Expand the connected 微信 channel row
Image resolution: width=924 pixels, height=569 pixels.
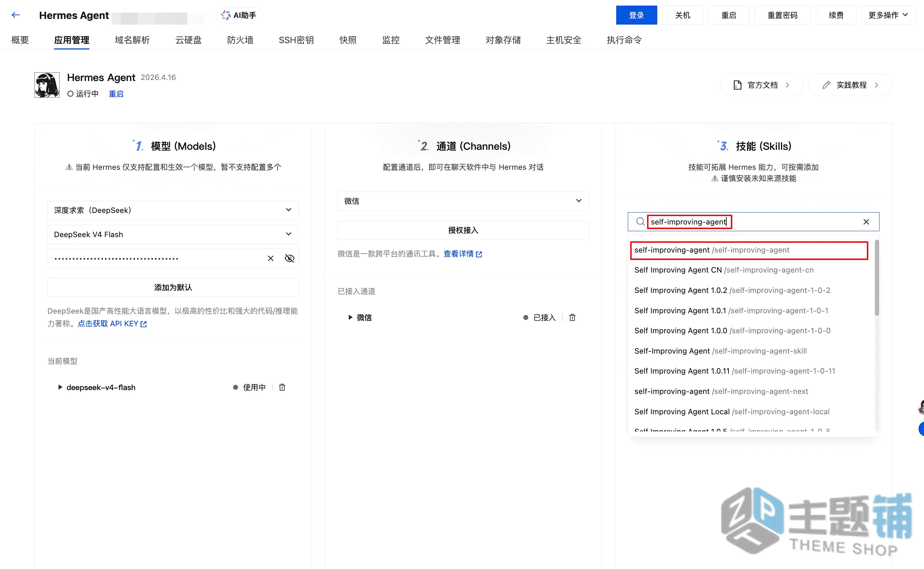pos(350,317)
